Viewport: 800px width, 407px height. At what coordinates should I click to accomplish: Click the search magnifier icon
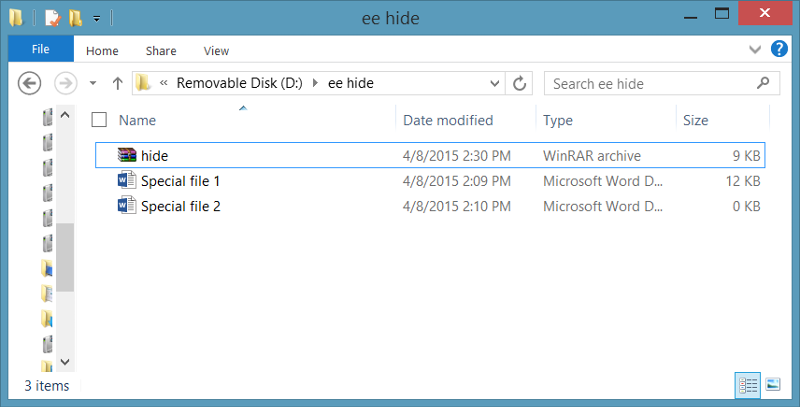click(x=763, y=83)
